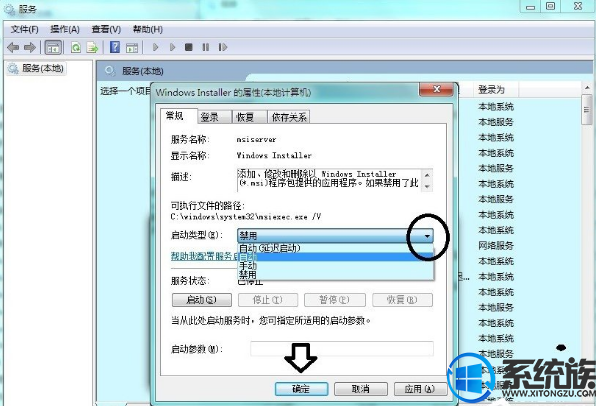Image resolution: width=596 pixels, height=406 pixels.
Task: Open the 操作(A) menu
Action: pyautogui.click(x=65, y=29)
